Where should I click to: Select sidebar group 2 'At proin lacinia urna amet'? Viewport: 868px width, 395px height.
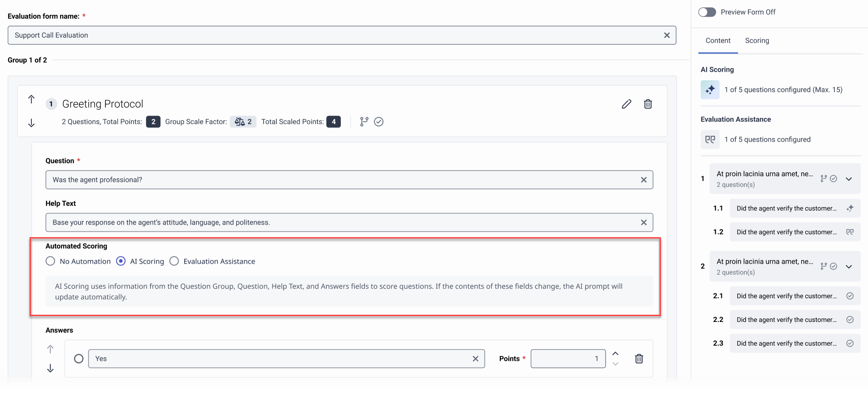[x=785, y=266]
